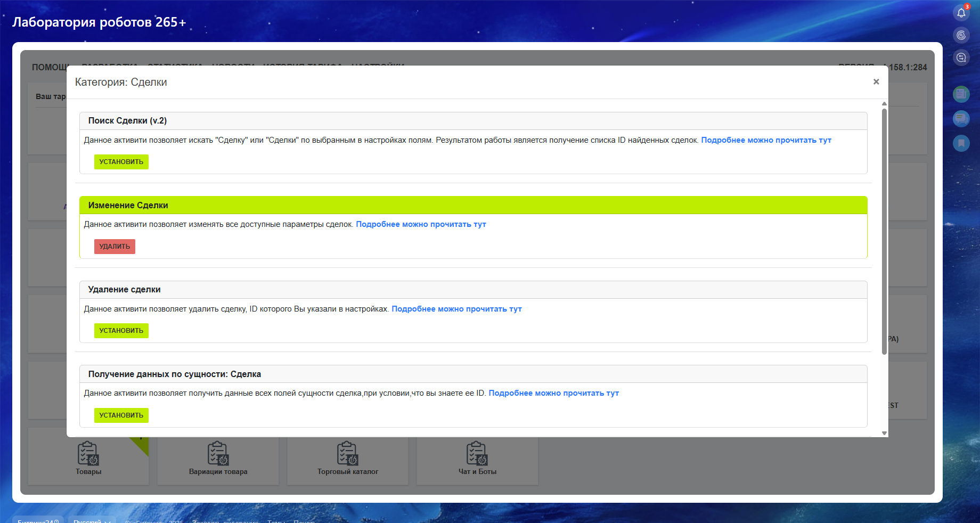Click the Чат и Боты card label
This screenshot has width=980, height=523.
tap(478, 472)
